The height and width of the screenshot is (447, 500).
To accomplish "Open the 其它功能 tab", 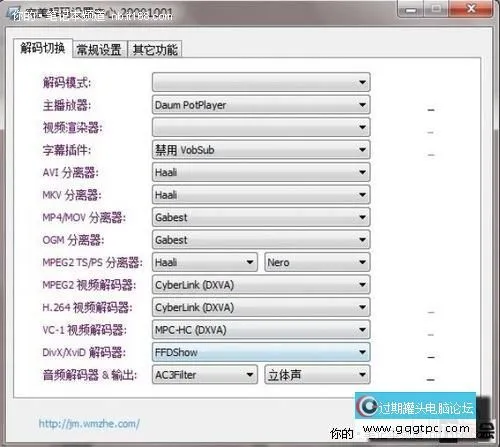I will click(x=155, y=50).
